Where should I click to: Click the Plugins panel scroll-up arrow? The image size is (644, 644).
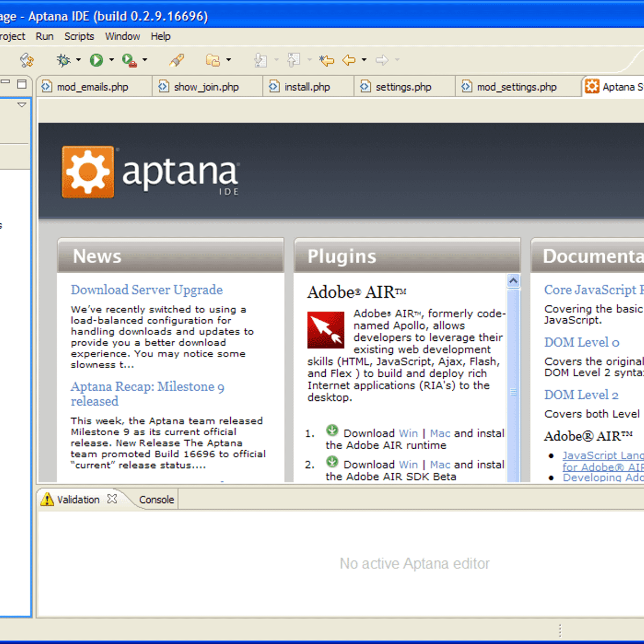point(514,281)
